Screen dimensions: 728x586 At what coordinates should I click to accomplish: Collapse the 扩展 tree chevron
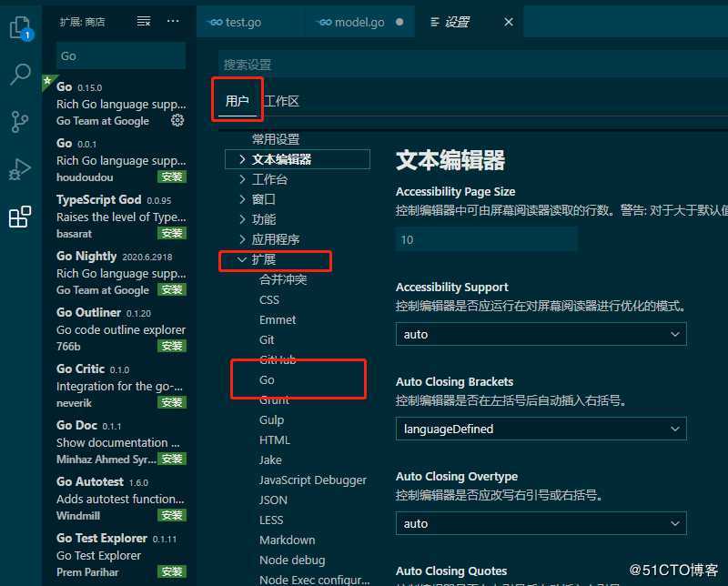click(241, 259)
